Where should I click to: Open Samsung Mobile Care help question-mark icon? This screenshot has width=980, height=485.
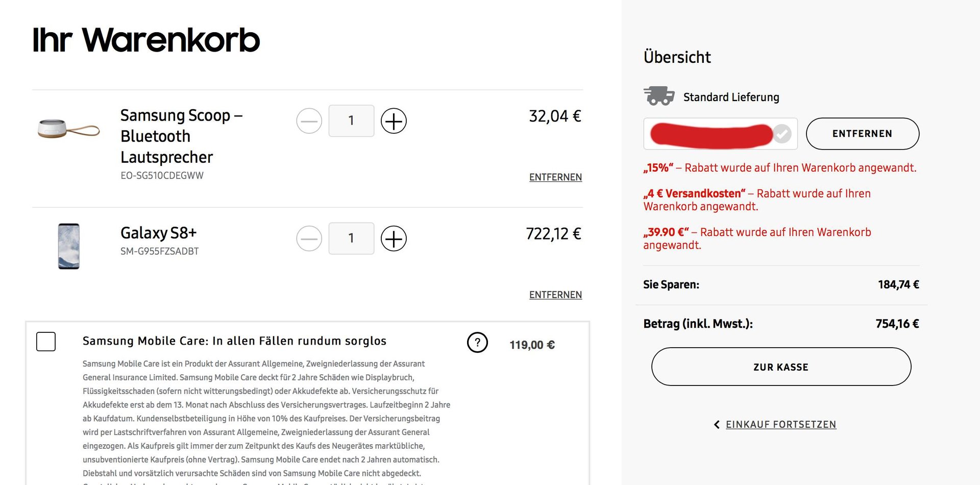tap(477, 343)
